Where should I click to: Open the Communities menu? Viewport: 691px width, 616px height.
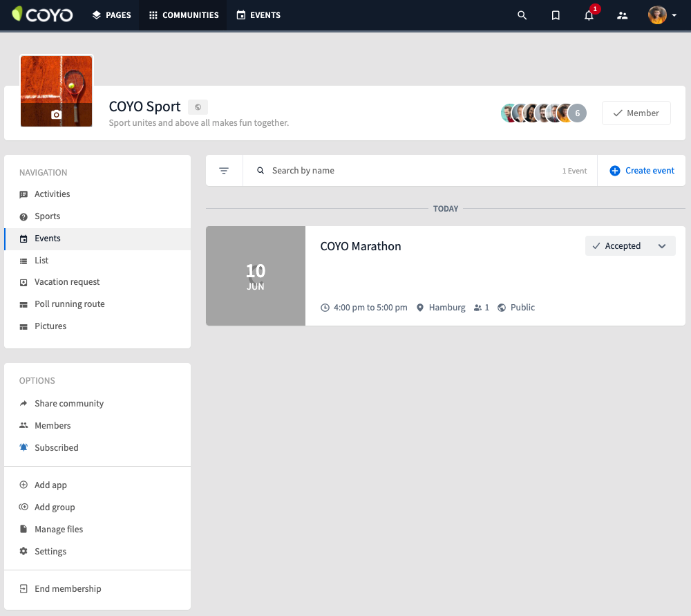183,15
